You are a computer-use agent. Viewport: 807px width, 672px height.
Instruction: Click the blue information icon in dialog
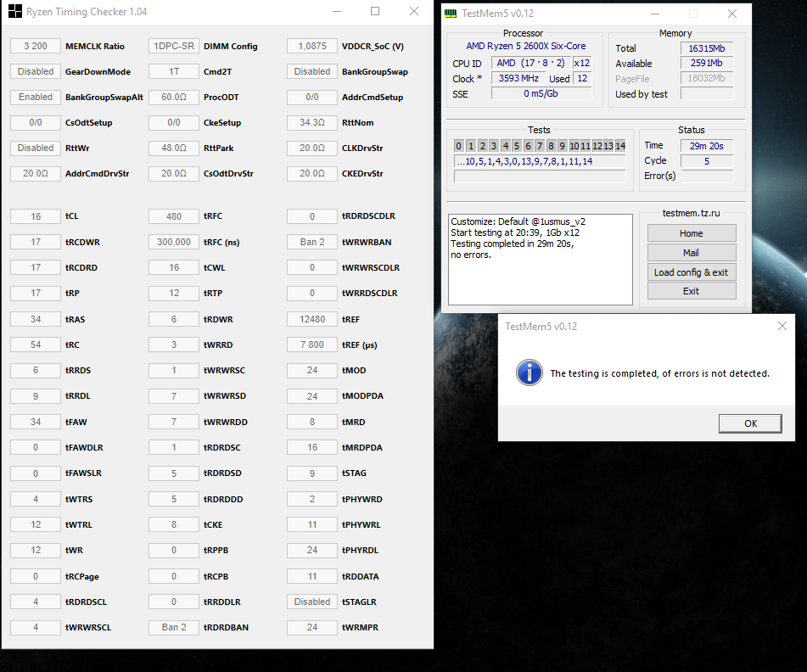tap(529, 372)
